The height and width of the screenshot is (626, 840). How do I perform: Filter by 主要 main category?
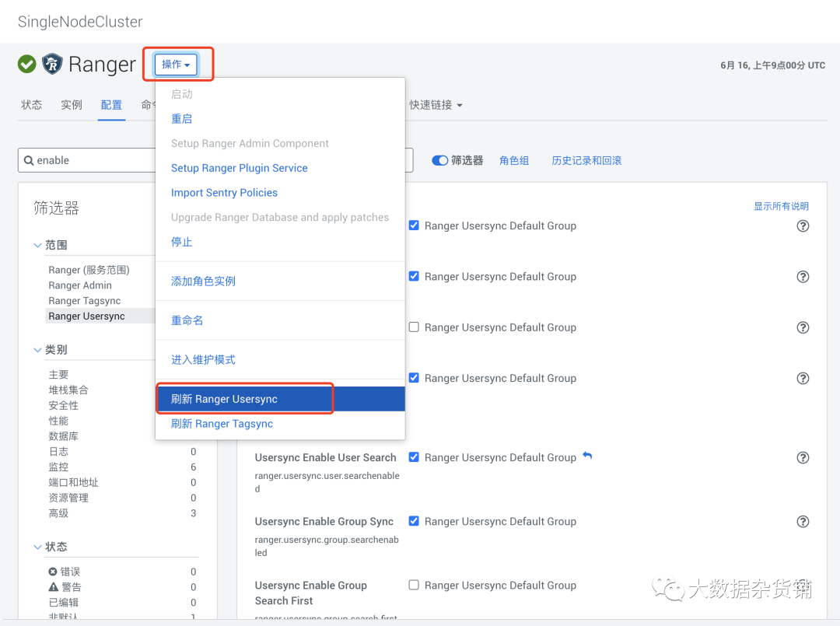click(58, 374)
